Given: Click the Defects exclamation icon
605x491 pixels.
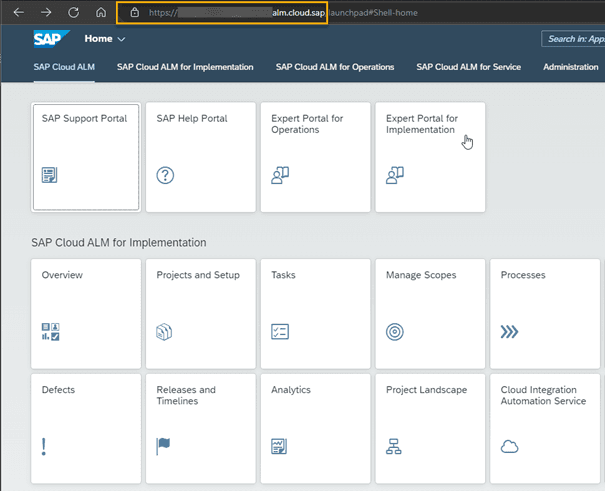Looking at the screenshot, I should (x=44, y=447).
